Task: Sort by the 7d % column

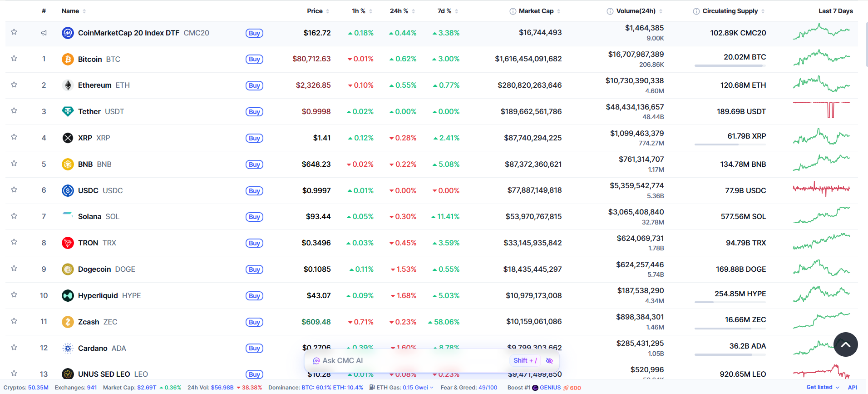Action: [448, 11]
